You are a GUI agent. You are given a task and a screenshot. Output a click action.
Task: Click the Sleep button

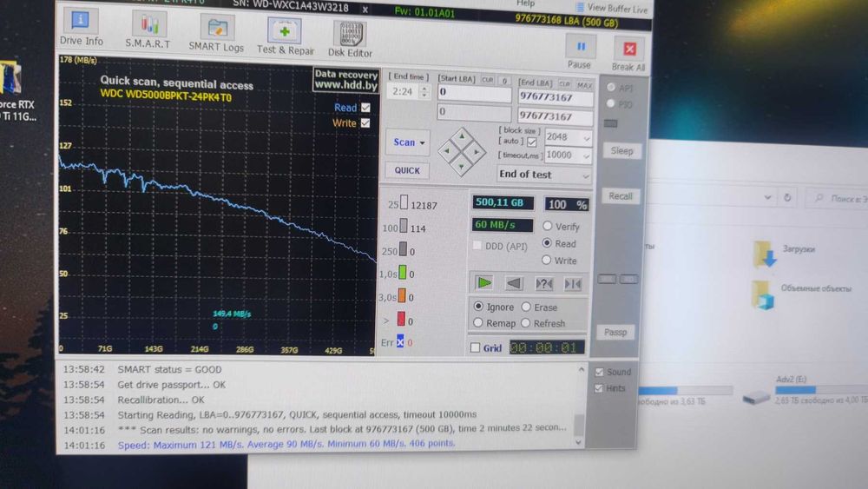[x=621, y=150]
